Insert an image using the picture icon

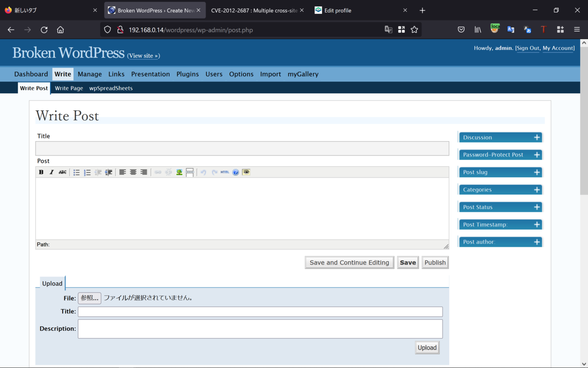coord(179,172)
